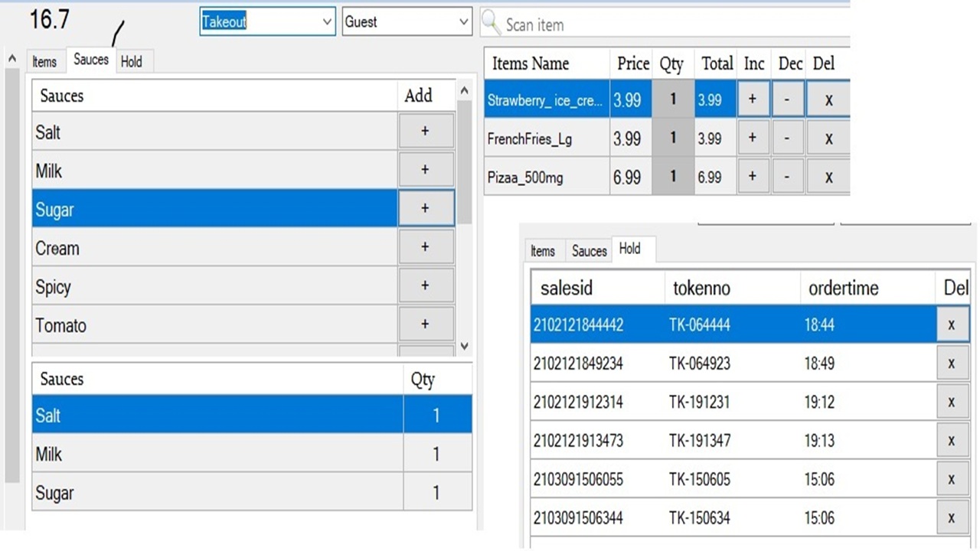Add Cream sauce using its plus button
The image size is (980, 551).
(426, 247)
